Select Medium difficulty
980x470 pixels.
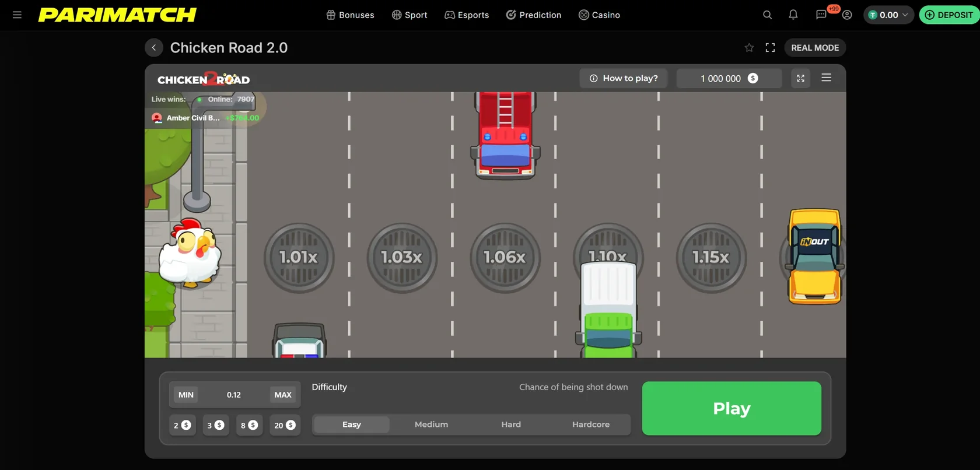(431, 425)
